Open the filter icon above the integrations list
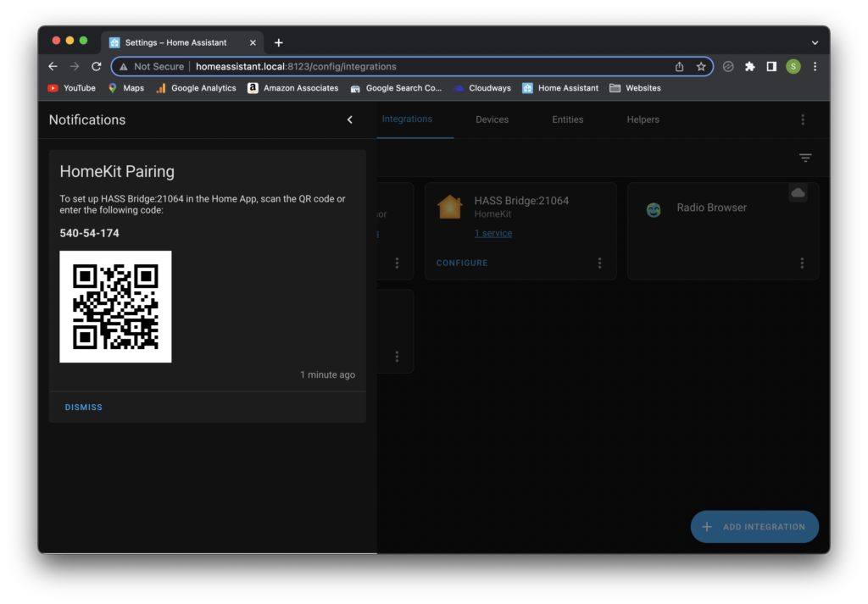Viewport: 868px width, 604px height. click(804, 158)
